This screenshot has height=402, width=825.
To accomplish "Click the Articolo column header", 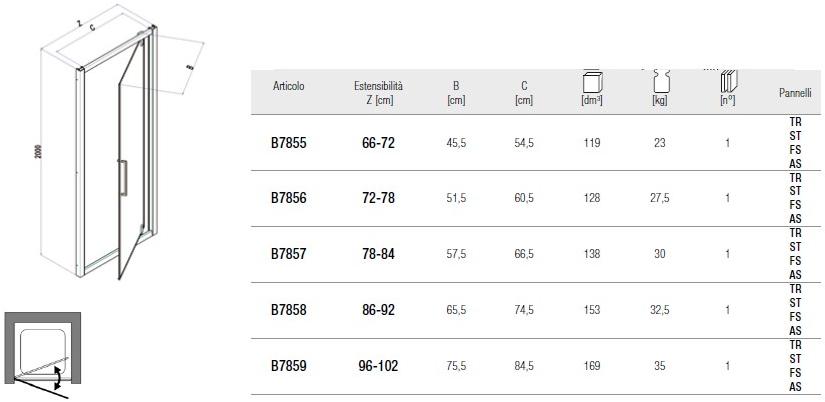I will click(288, 87).
